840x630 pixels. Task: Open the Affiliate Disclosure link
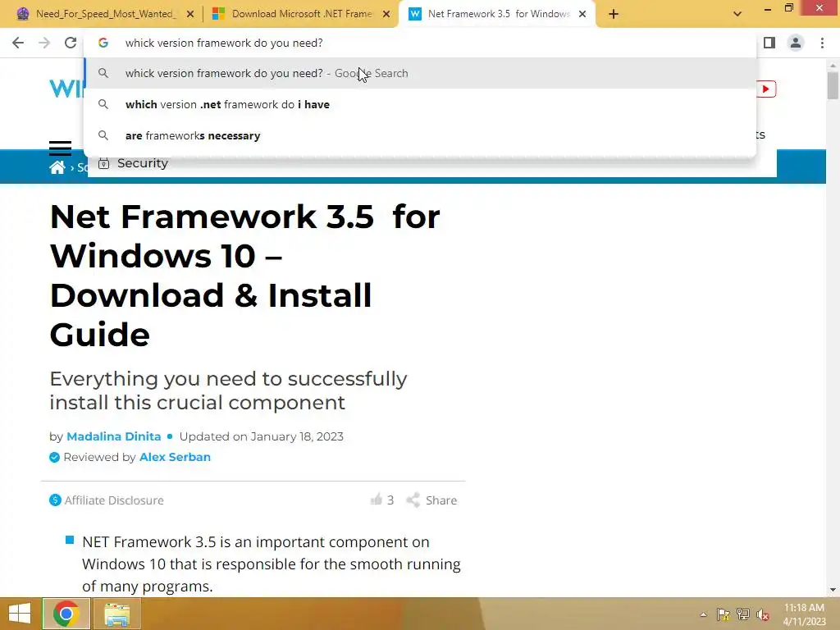point(107,500)
